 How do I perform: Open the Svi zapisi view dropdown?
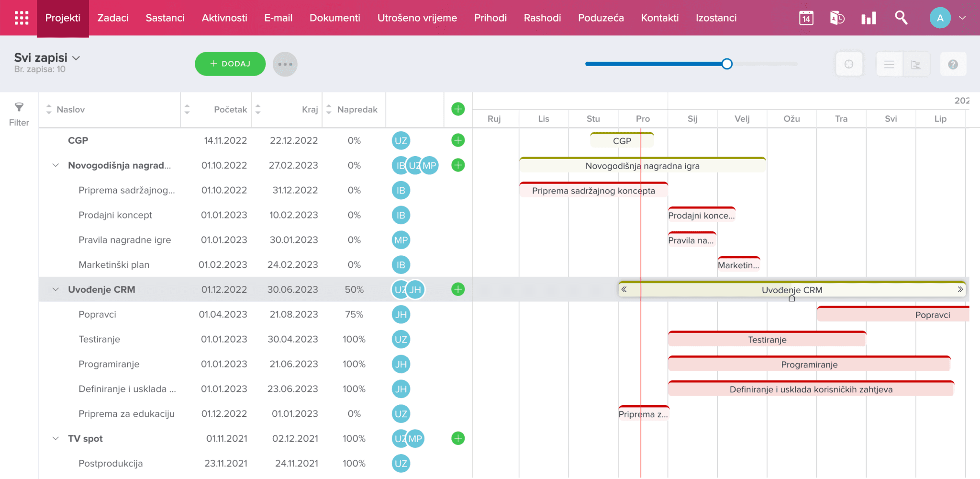coord(47,57)
